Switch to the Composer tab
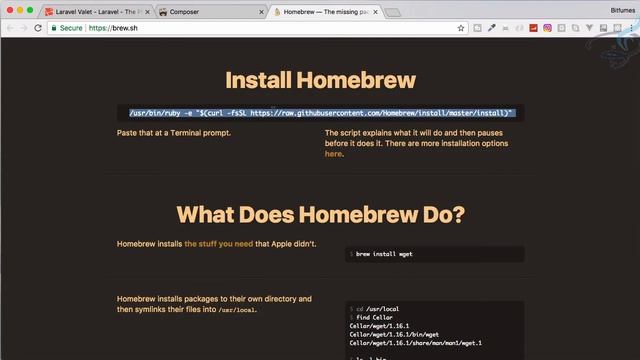The height and width of the screenshot is (360, 640). tap(211, 12)
